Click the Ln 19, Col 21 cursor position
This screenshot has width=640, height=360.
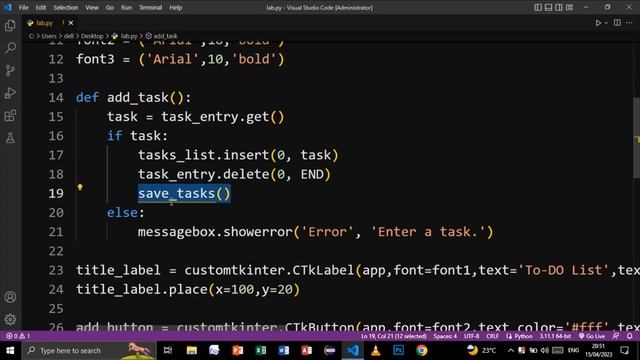point(393,336)
